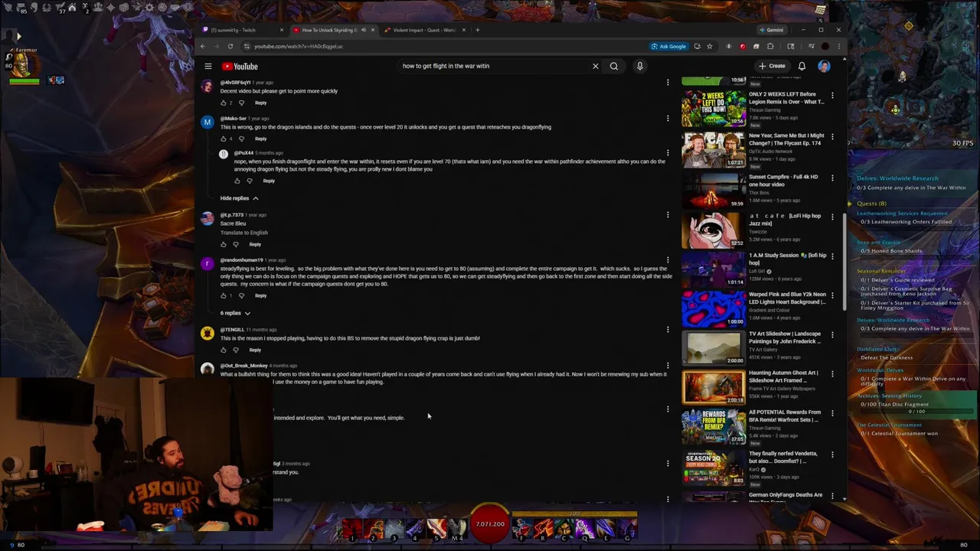Reply to the 'Decent video' comment
Image resolution: width=980 pixels, height=551 pixels.
261,103
